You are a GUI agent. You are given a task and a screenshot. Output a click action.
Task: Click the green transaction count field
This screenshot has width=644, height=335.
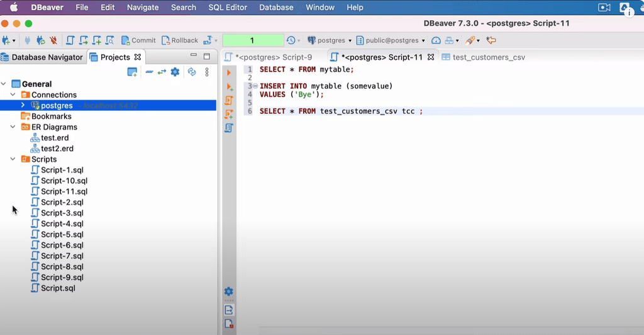[253, 40]
